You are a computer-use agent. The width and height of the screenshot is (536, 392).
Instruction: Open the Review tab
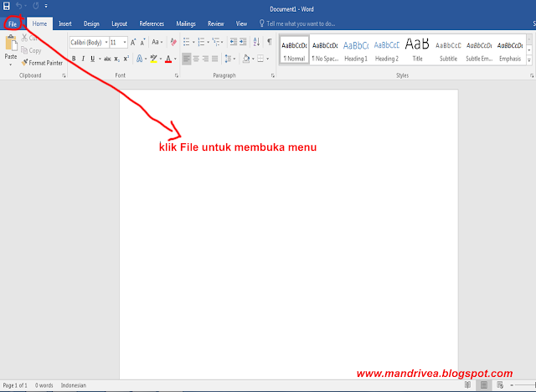(x=216, y=23)
